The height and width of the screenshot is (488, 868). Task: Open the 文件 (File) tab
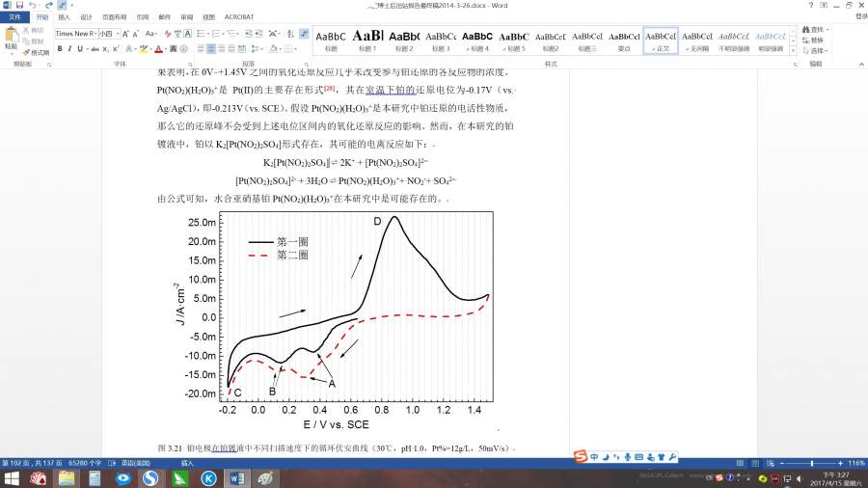click(x=14, y=17)
